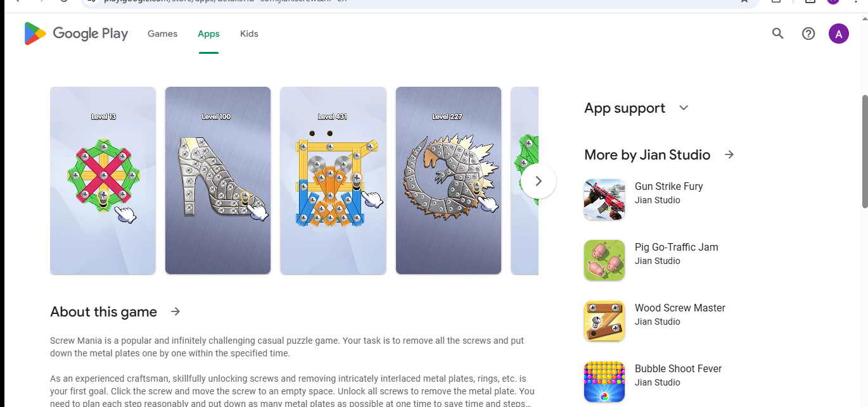868x407 pixels.
Task: Click the Google Play logo
Action: click(x=76, y=34)
